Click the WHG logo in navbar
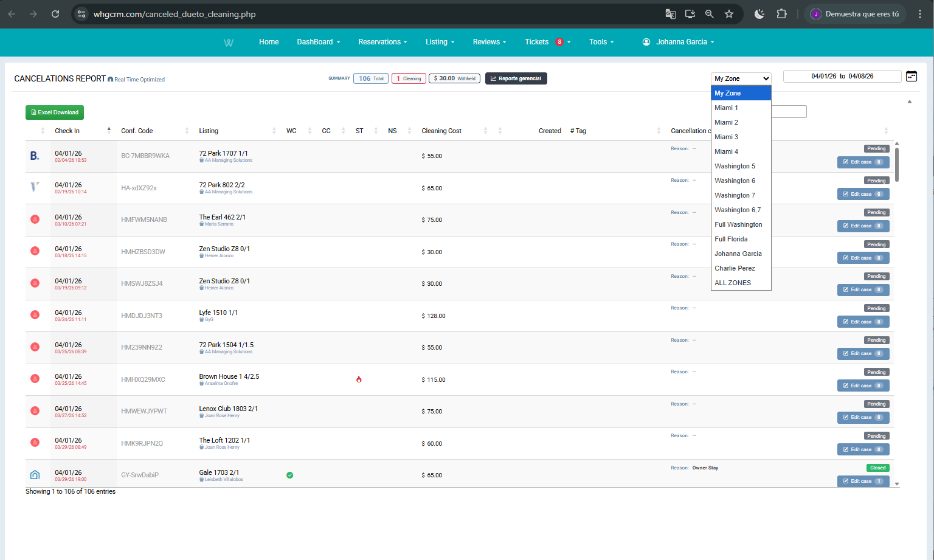Viewport: 934px width, 560px height. click(229, 43)
